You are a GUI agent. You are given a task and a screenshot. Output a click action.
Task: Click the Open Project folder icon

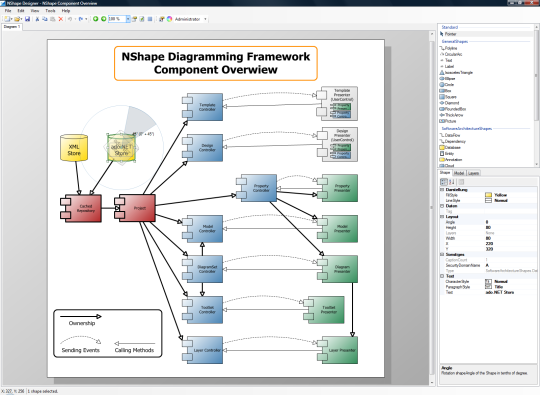coord(17,19)
